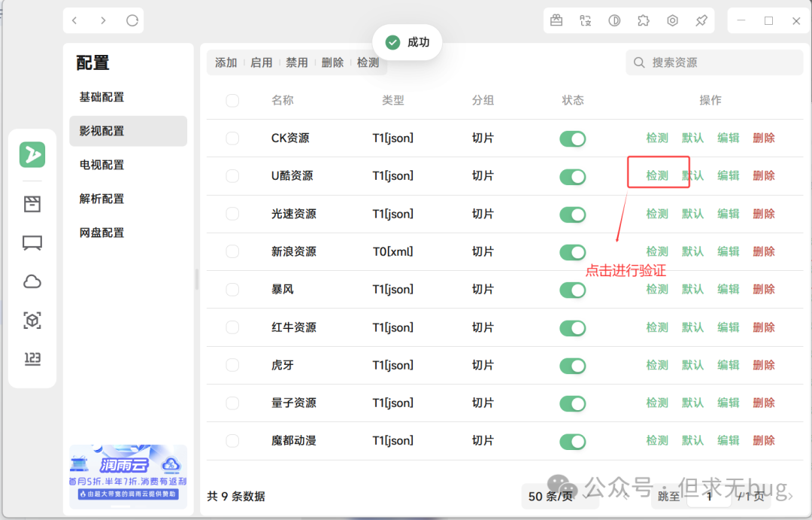Open the 50 条/页 page size dropdown

pyautogui.click(x=551, y=496)
